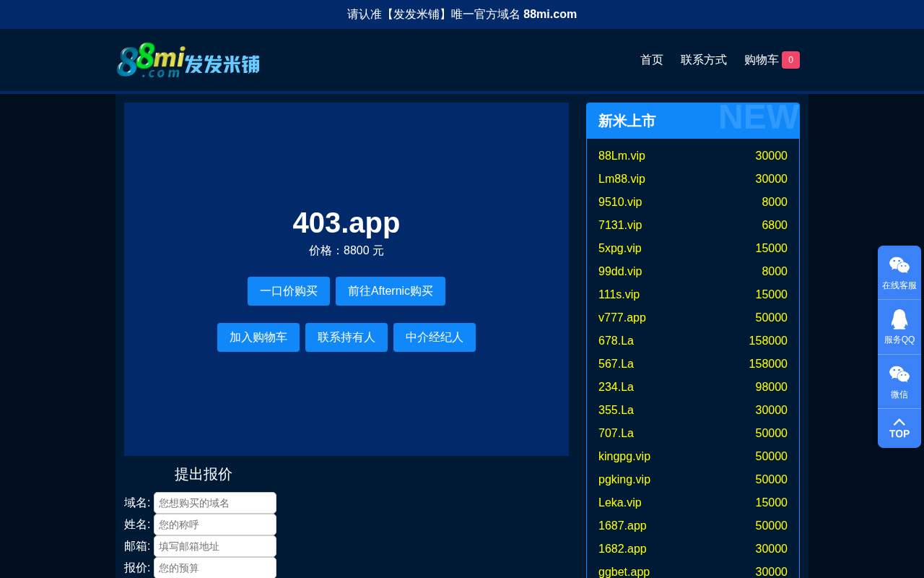Click the 提出报价 form heading
Screen dimensions: 924x578
204,474
